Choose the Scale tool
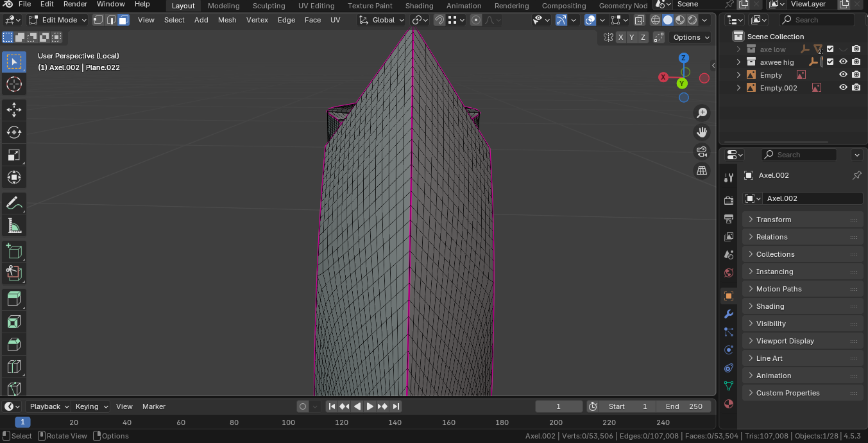 (13, 155)
